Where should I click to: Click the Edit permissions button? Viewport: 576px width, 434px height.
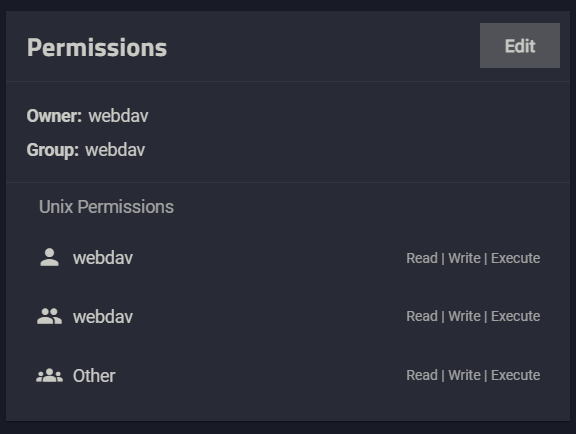pyautogui.click(x=520, y=46)
